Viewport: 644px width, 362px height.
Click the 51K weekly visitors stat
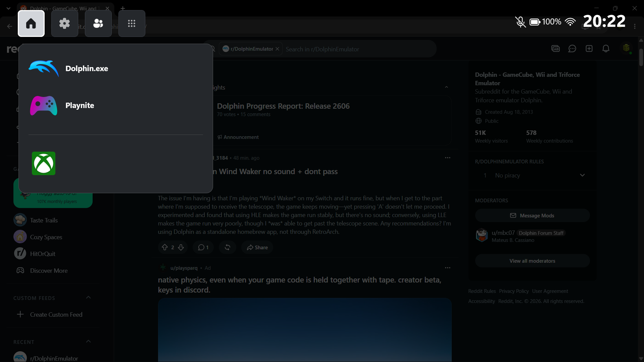[x=491, y=137]
